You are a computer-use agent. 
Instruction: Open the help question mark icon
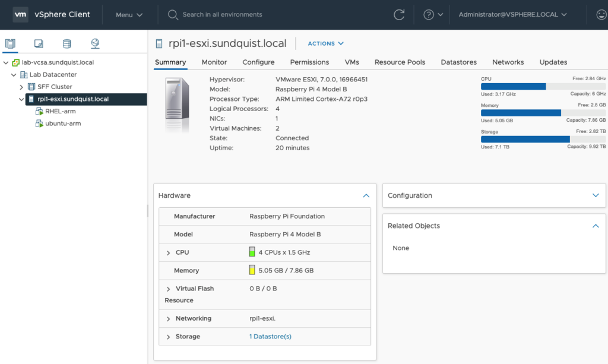tap(429, 15)
